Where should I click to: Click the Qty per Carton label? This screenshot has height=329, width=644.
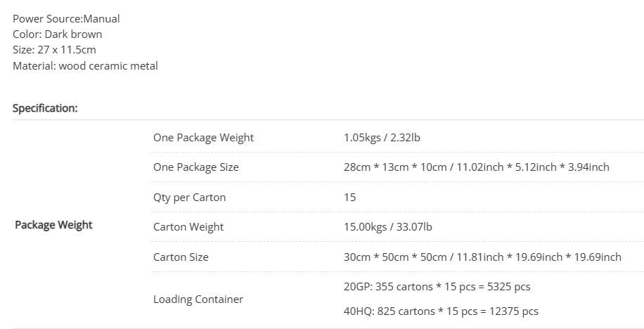coord(189,198)
